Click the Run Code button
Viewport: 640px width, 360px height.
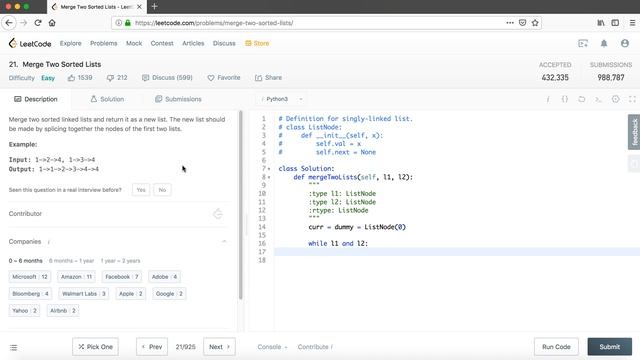(x=556, y=347)
